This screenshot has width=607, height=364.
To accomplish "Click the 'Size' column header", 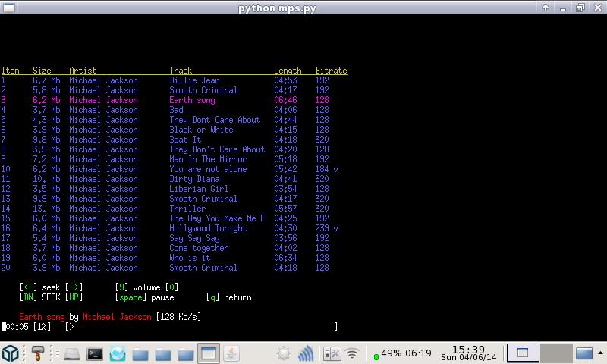I will 42,71.
